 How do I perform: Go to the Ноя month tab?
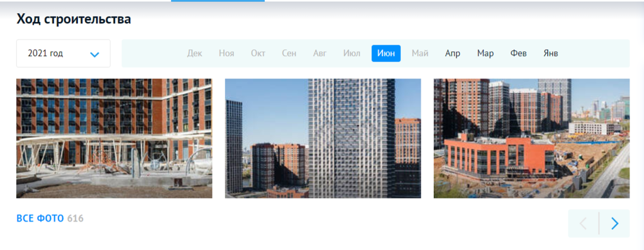(x=226, y=54)
